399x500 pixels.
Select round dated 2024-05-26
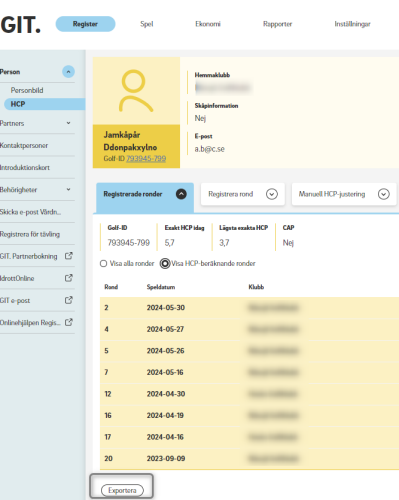click(x=249, y=351)
